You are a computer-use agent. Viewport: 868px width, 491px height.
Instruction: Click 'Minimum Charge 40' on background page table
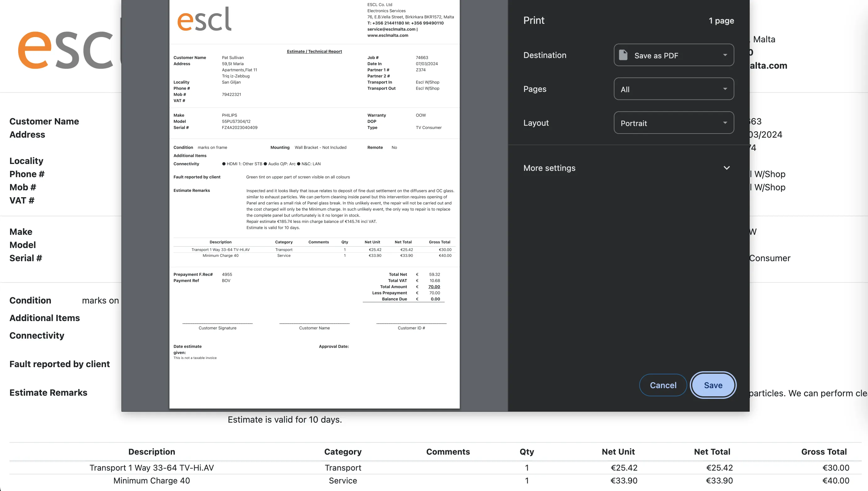click(152, 481)
